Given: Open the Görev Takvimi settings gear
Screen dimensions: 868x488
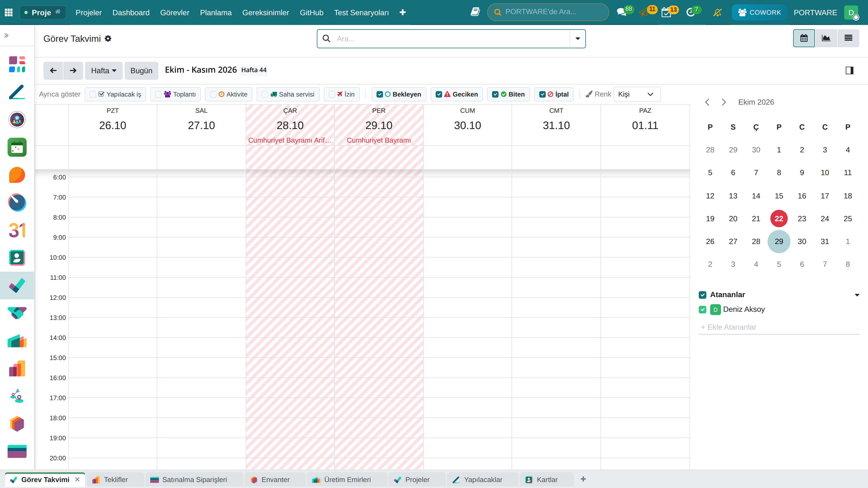Looking at the screenshot, I should 108,39.
